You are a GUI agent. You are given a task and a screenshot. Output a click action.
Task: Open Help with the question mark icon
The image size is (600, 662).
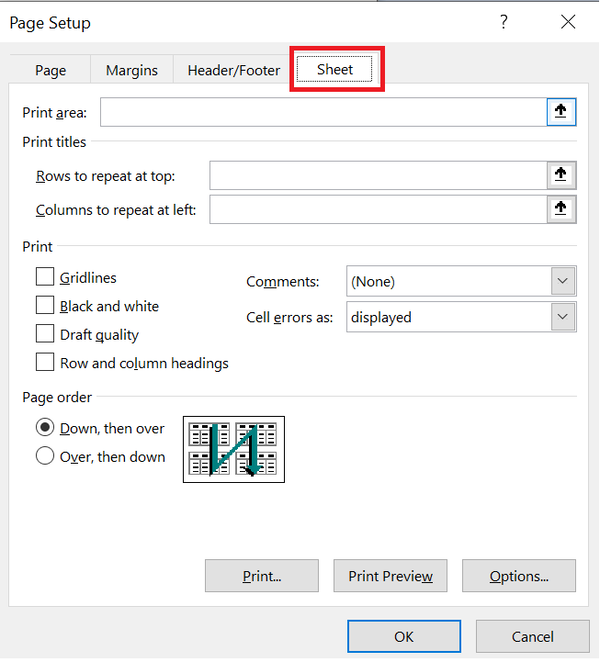504,22
